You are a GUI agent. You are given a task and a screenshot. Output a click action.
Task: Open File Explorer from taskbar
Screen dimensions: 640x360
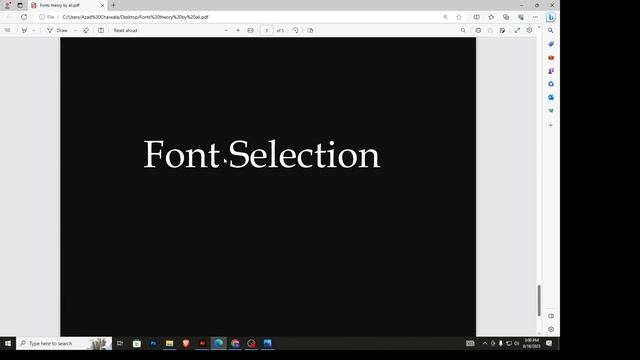pos(169,343)
